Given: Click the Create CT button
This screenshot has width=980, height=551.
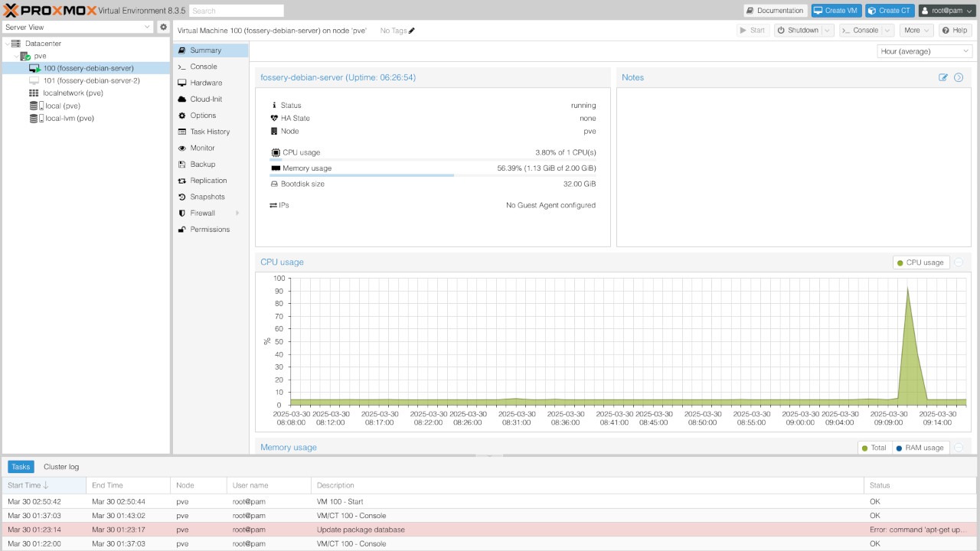Looking at the screenshot, I should (890, 11).
